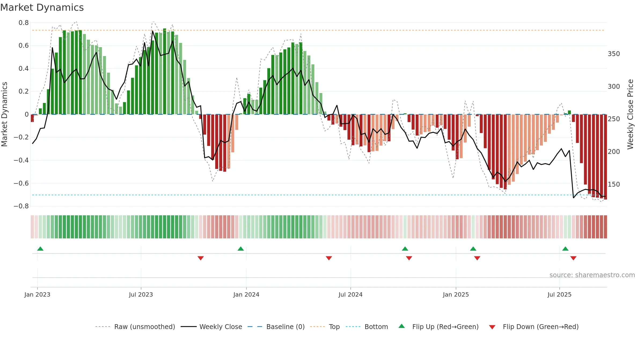The width and height of the screenshot is (644, 362).
Task: Click the Jul 2023 axis label
Action: click(141, 294)
